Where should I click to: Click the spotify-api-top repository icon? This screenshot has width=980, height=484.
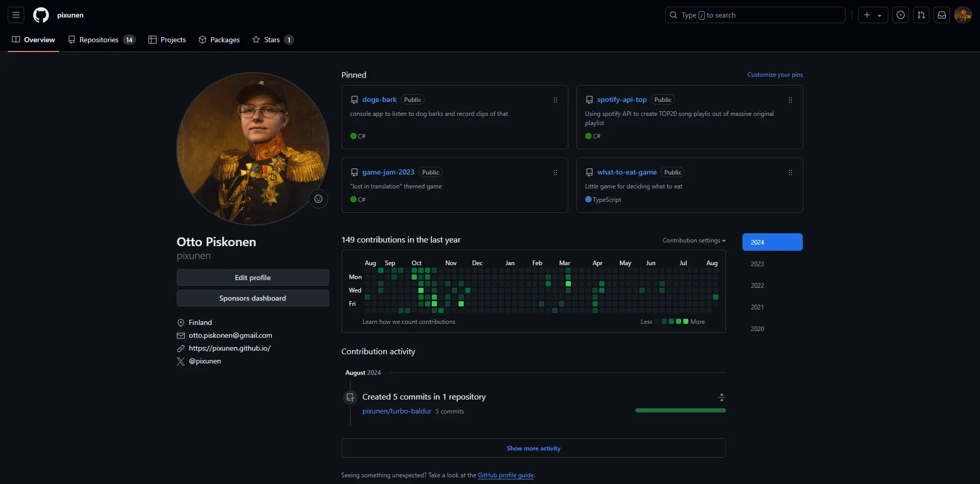pyautogui.click(x=589, y=100)
